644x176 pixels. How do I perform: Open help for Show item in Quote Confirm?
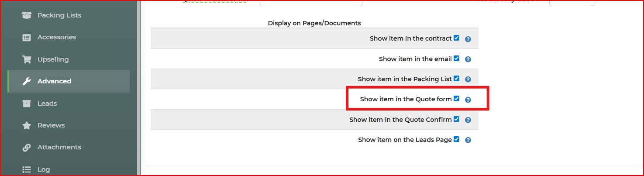468,120
